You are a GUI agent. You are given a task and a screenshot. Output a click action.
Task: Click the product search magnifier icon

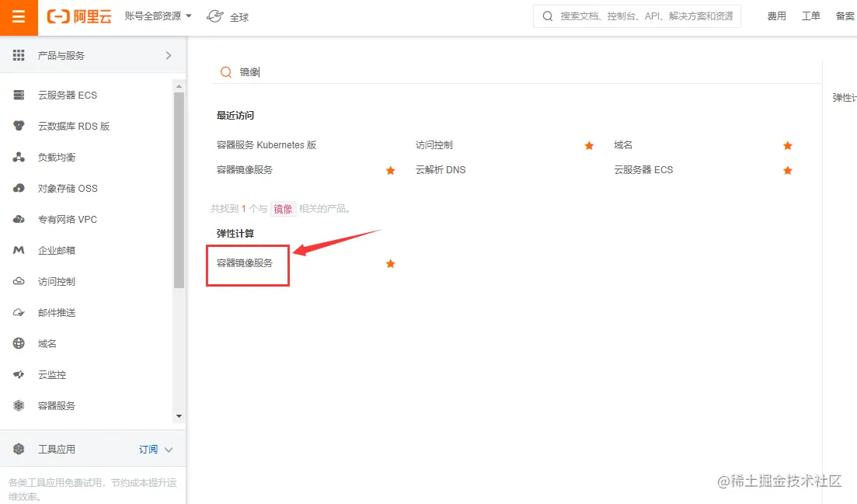pos(226,72)
